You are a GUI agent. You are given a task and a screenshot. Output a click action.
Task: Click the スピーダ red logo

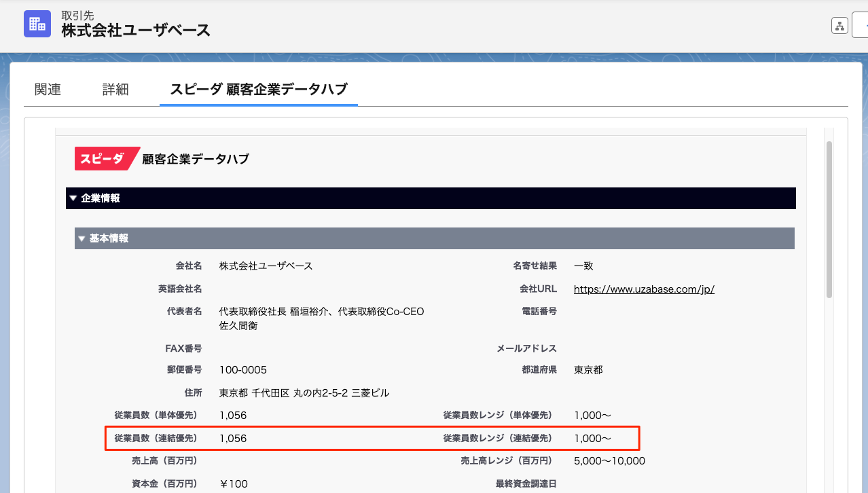(106, 159)
